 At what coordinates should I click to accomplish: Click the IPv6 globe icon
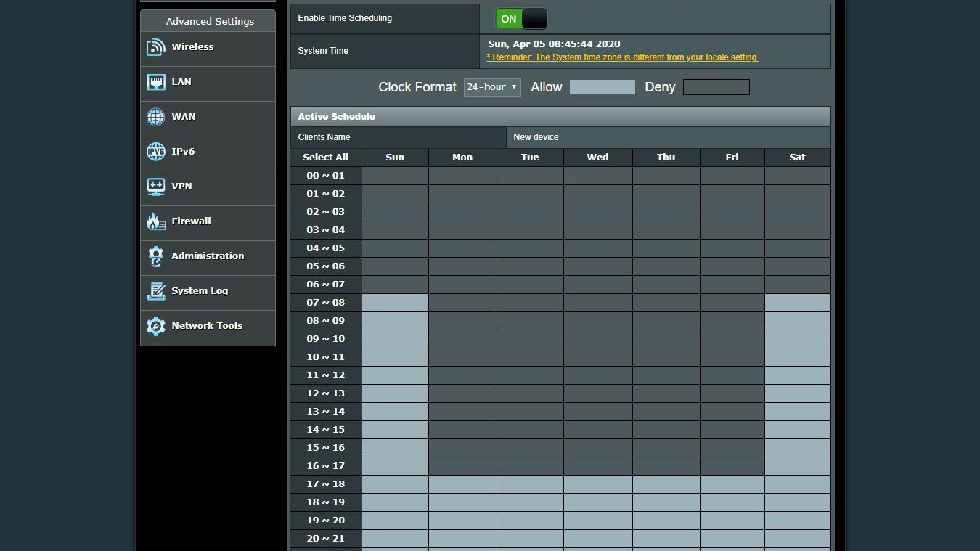(x=155, y=152)
